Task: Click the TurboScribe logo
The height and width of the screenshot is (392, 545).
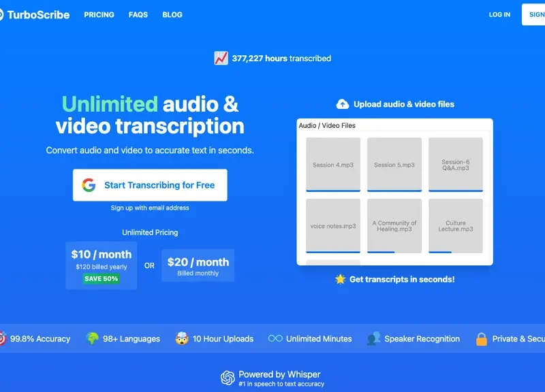Action: pyautogui.click(x=34, y=14)
